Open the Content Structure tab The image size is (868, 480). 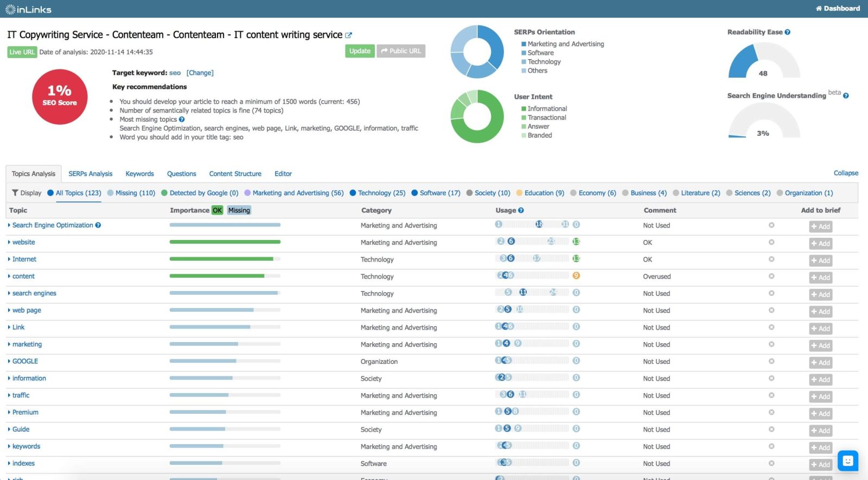point(235,174)
